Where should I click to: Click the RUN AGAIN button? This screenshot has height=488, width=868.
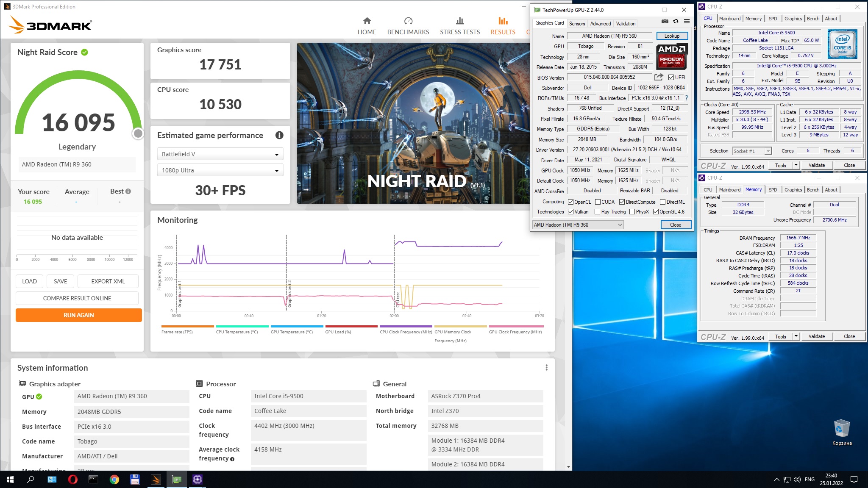pos(79,315)
